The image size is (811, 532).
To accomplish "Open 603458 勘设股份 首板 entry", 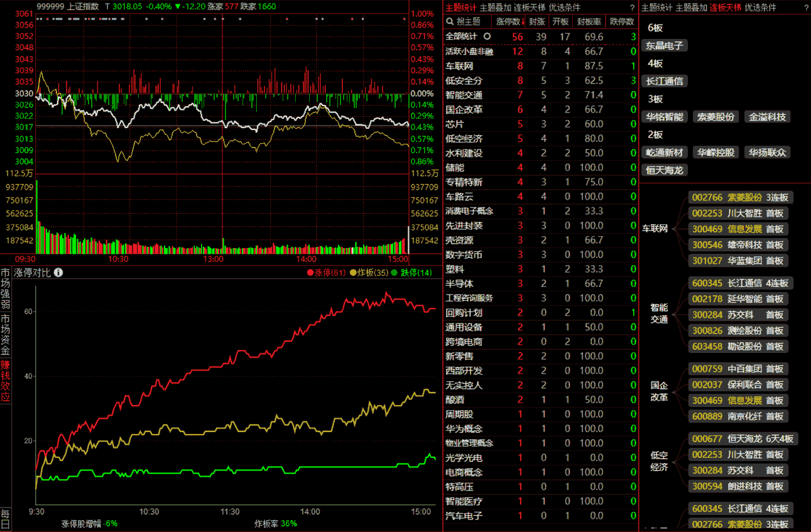I will pos(738,346).
